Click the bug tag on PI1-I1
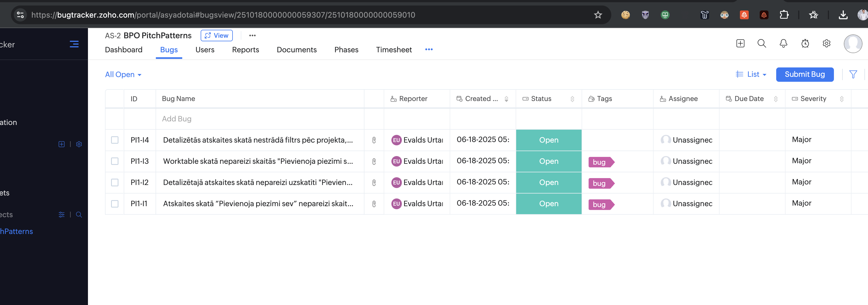This screenshot has height=305, width=868. click(601, 205)
